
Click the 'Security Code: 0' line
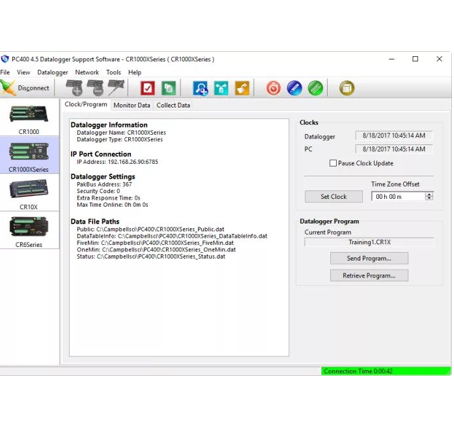(x=98, y=191)
